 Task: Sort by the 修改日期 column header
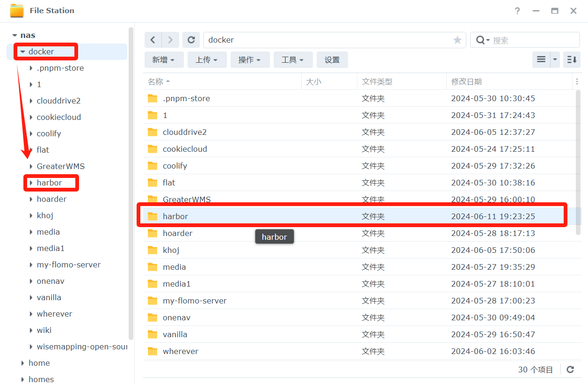point(466,81)
